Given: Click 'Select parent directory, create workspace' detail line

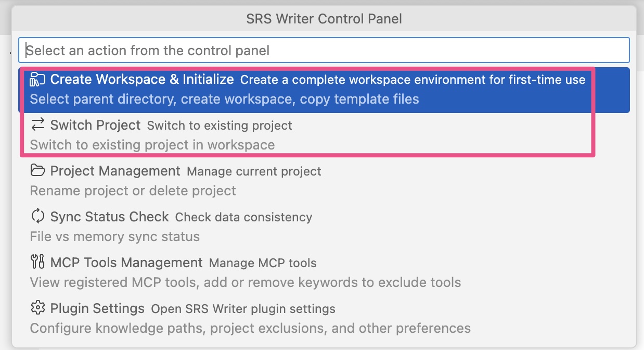Looking at the screenshot, I should point(224,99).
